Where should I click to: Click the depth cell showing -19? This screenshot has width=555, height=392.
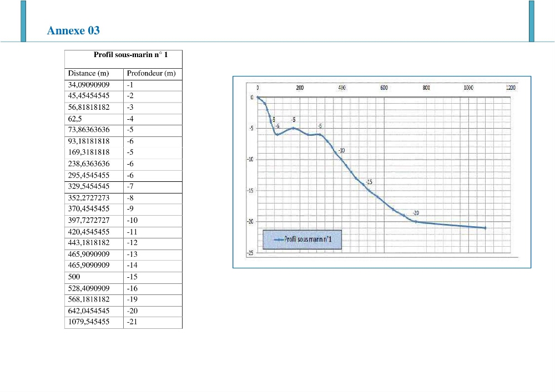pyautogui.click(x=153, y=299)
